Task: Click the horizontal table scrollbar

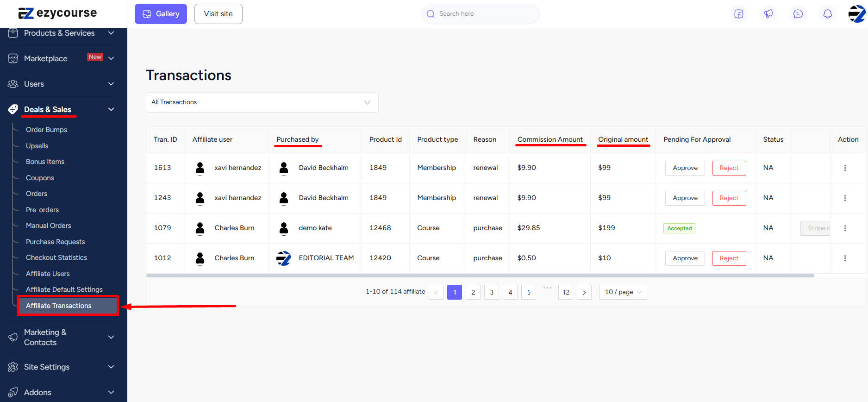Action: click(x=480, y=276)
